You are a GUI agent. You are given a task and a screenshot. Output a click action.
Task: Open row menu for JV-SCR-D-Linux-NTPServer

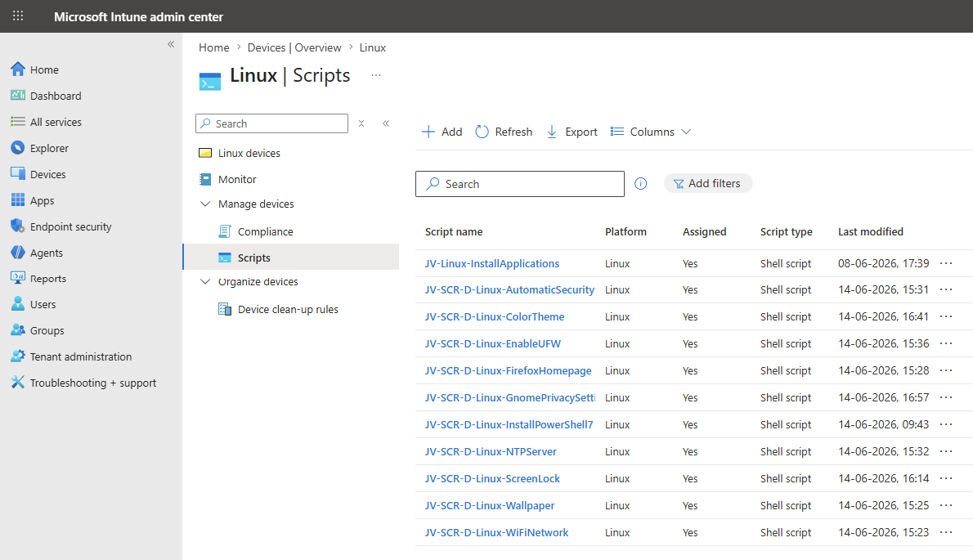[946, 450]
